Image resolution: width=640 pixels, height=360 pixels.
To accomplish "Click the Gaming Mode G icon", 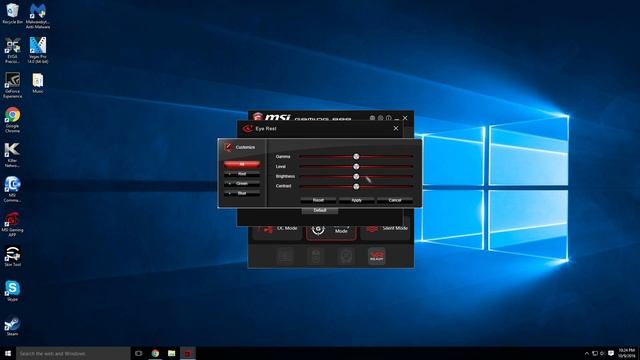I will (318, 230).
